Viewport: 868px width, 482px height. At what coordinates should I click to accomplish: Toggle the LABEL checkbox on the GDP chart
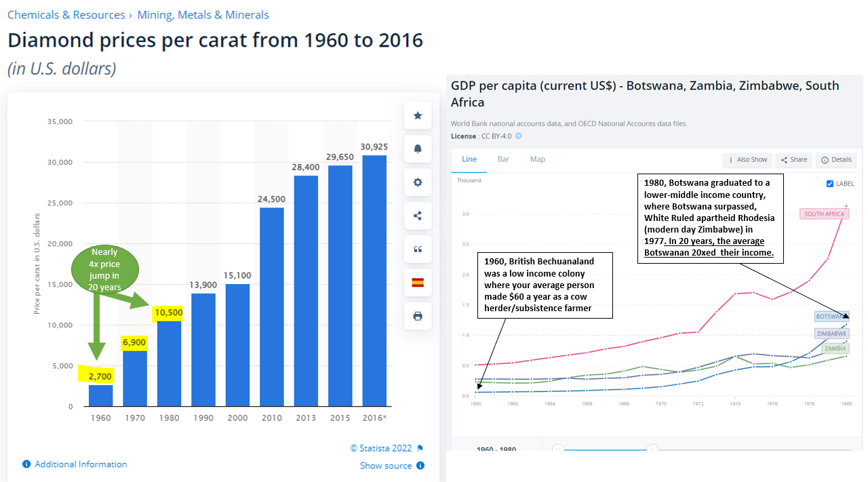click(829, 183)
